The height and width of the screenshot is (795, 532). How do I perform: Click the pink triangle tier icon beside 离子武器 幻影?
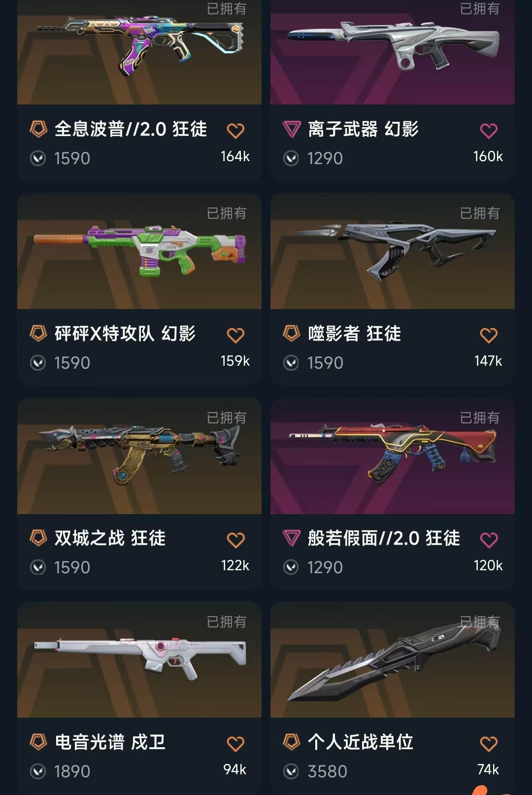[292, 130]
